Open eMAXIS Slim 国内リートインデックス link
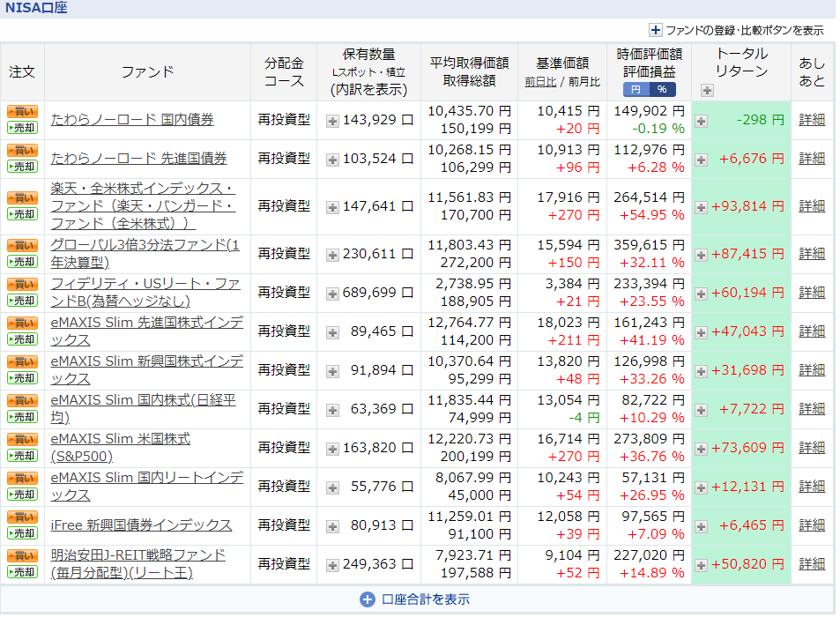Screen dimensions: 840x625 click(147, 487)
